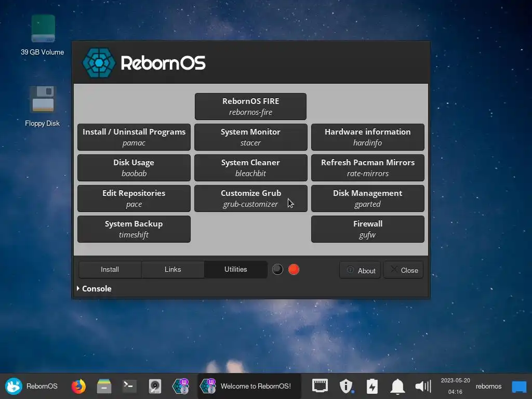Open the RebornOS application menu
532x399 pixels.
(x=31, y=386)
